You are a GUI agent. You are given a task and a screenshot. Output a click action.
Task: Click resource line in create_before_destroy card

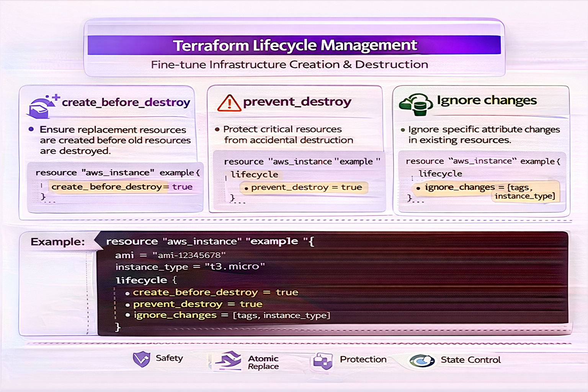click(x=118, y=173)
